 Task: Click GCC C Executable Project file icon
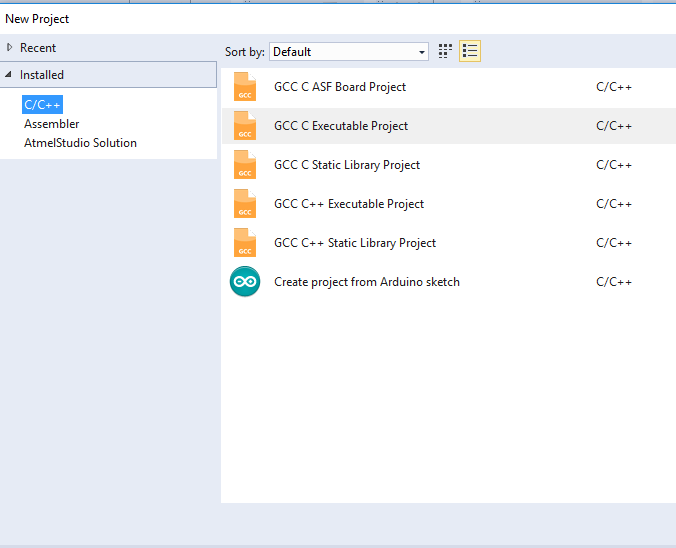(x=245, y=126)
